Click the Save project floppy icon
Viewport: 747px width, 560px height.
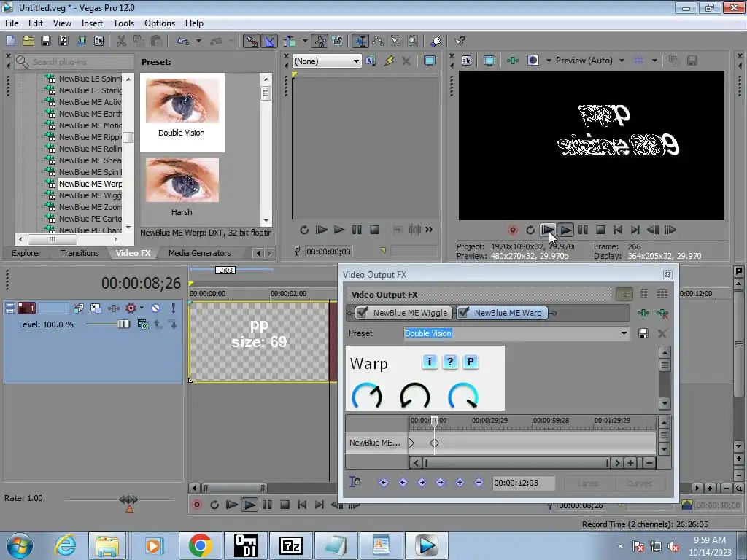pos(46,42)
